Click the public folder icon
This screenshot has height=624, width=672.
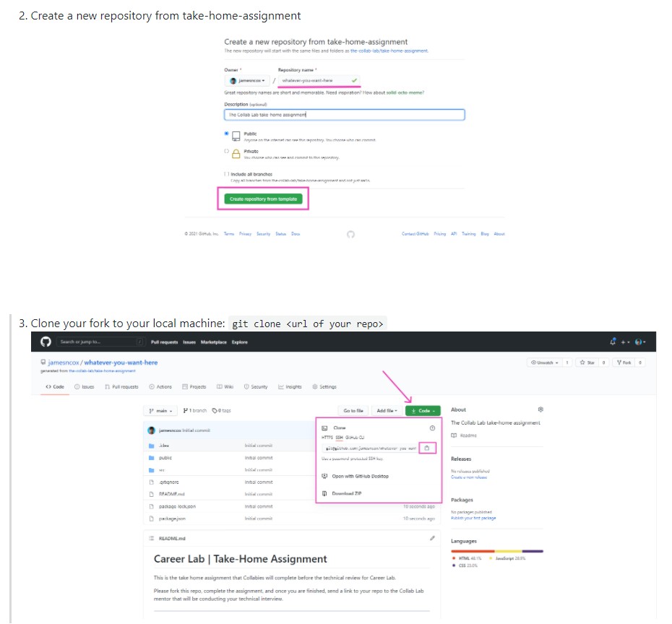click(151, 458)
